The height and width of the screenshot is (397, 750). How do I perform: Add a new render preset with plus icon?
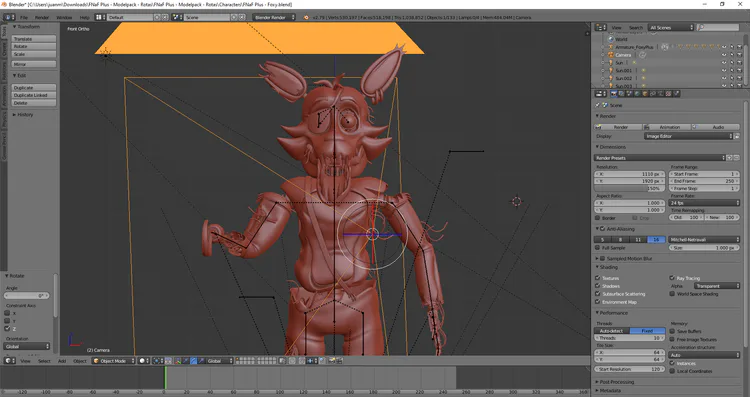click(729, 157)
